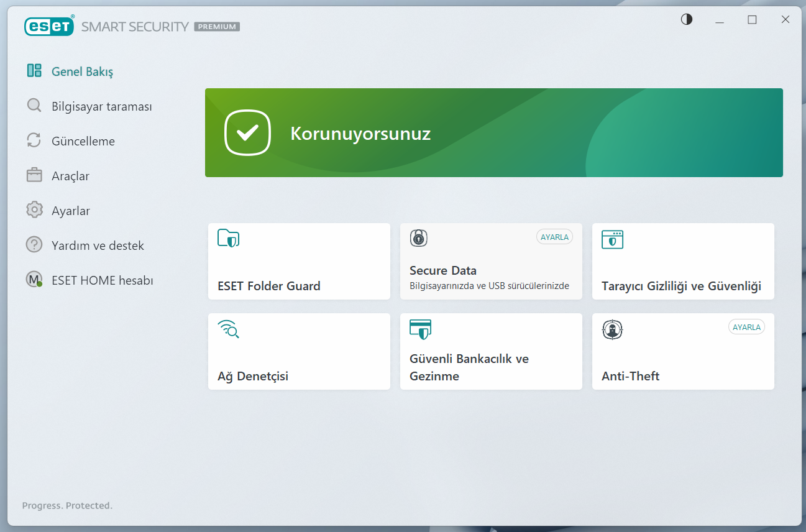Open Yardım ve destek
This screenshot has width=806, height=532.
click(98, 245)
